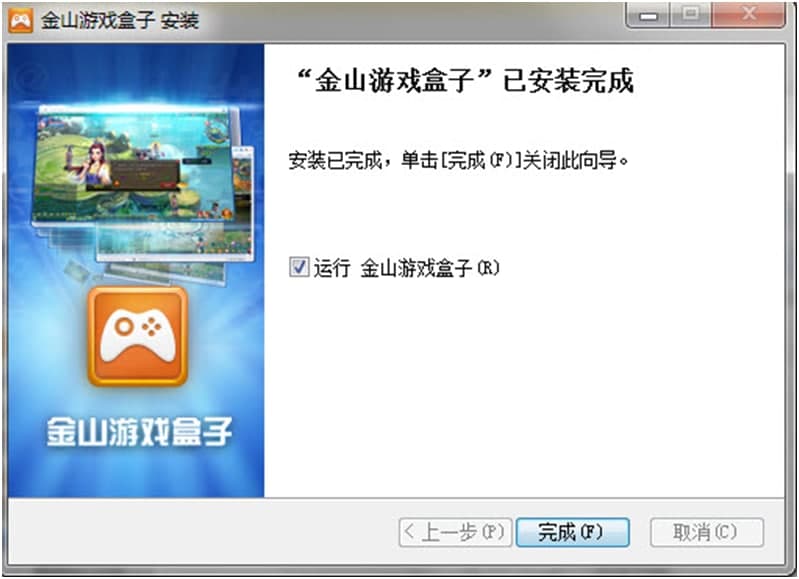The image size is (799, 579).
Task: Uncheck 运行 金山游戏盒子(R) checkbox
Action: pos(299,267)
